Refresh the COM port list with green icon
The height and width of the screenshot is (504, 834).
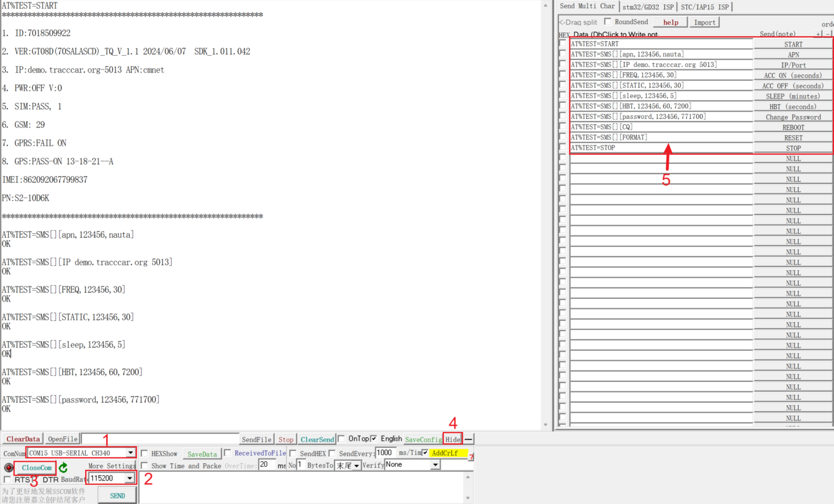coord(63,467)
